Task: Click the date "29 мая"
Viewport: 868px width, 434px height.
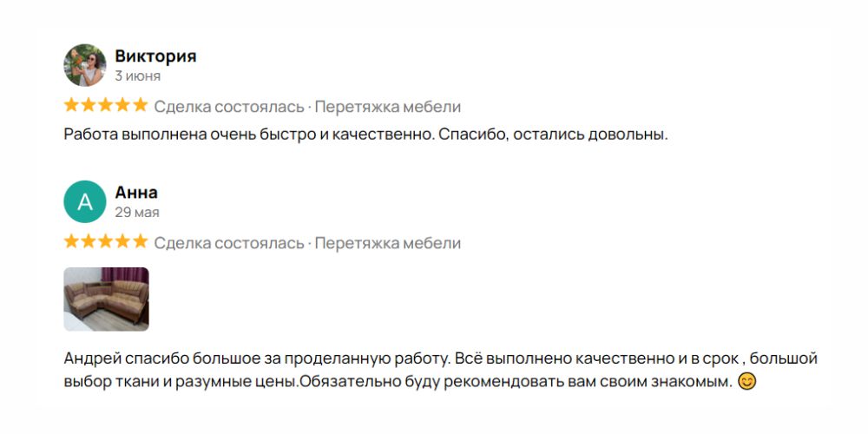Action: (x=137, y=212)
